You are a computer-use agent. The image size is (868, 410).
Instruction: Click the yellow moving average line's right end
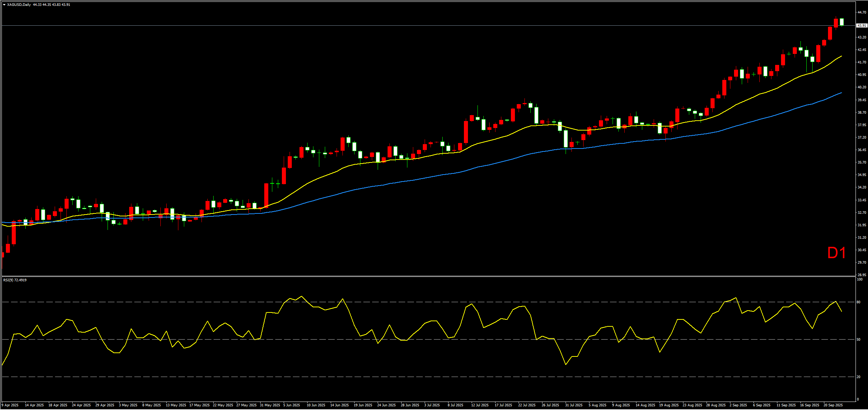click(841, 56)
